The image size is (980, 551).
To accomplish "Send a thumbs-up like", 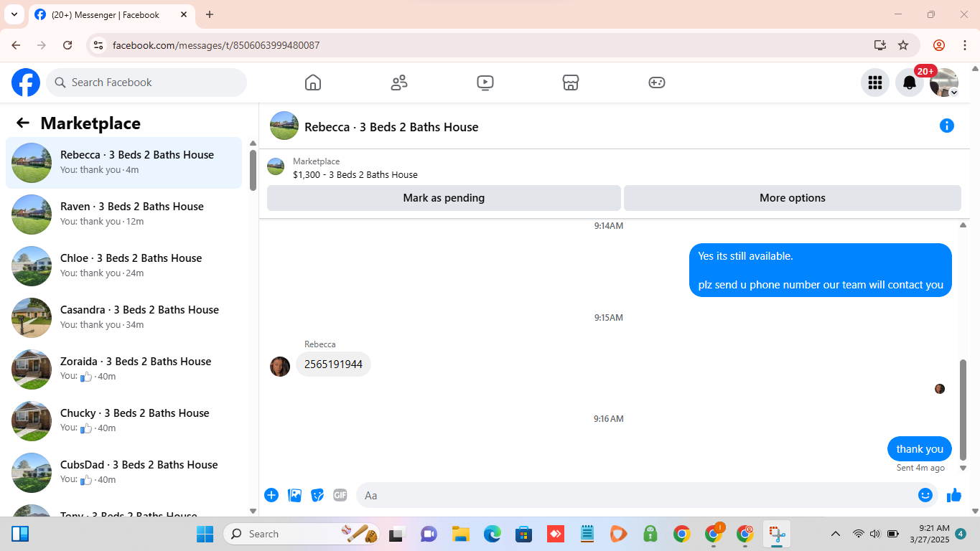I will tap(954, 495).
